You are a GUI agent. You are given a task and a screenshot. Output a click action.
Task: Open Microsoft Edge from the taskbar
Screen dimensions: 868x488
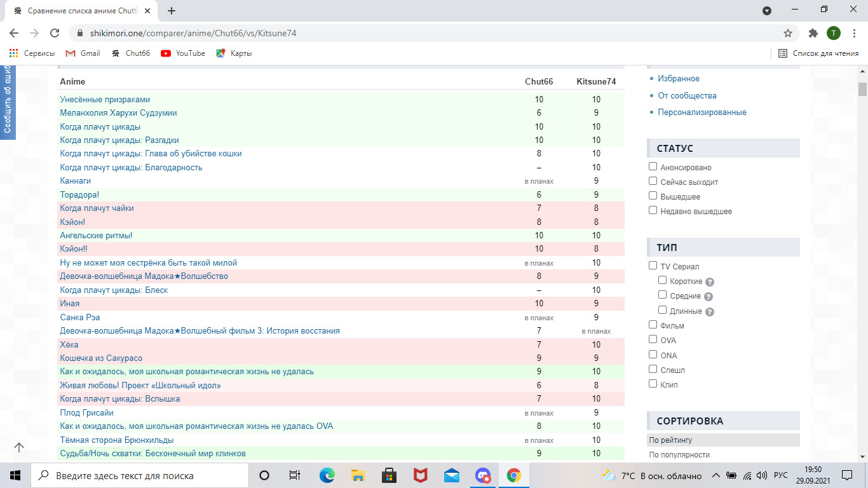(x=327, y=475)
